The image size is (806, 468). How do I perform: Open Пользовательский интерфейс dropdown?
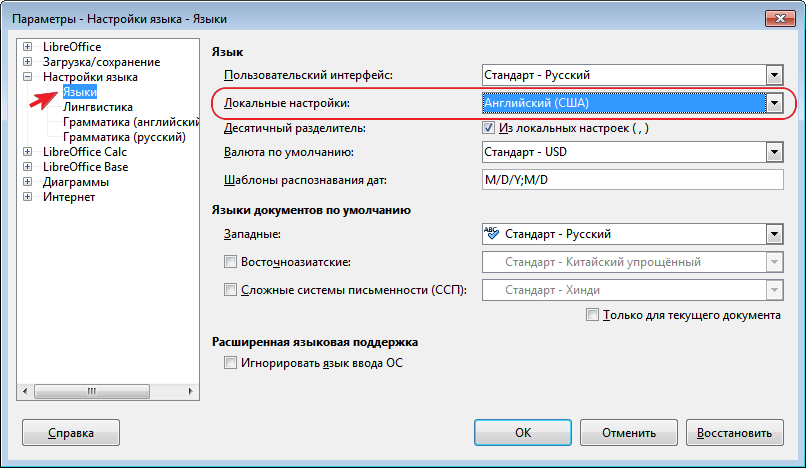click(773, 75)
